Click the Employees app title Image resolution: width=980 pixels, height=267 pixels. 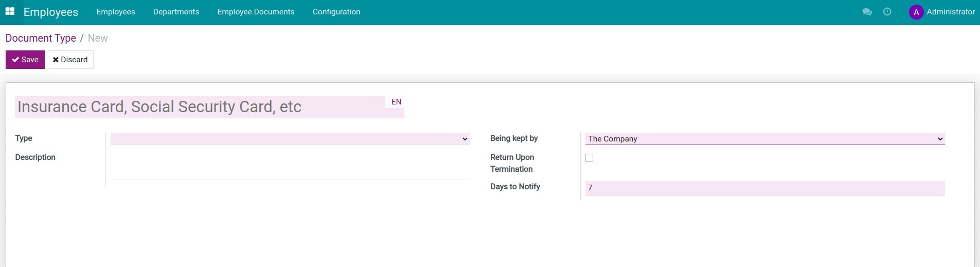tap(51, 12)
